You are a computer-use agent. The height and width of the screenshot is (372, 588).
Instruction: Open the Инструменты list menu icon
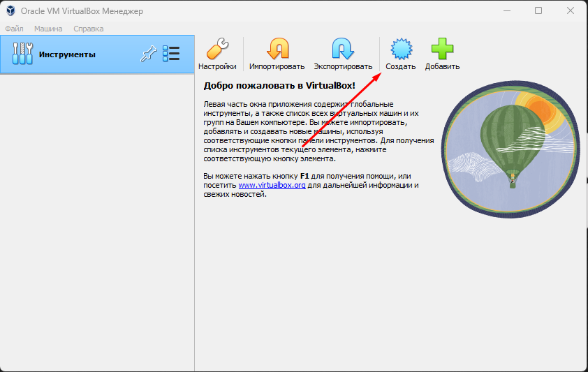(x=171, y=54)
